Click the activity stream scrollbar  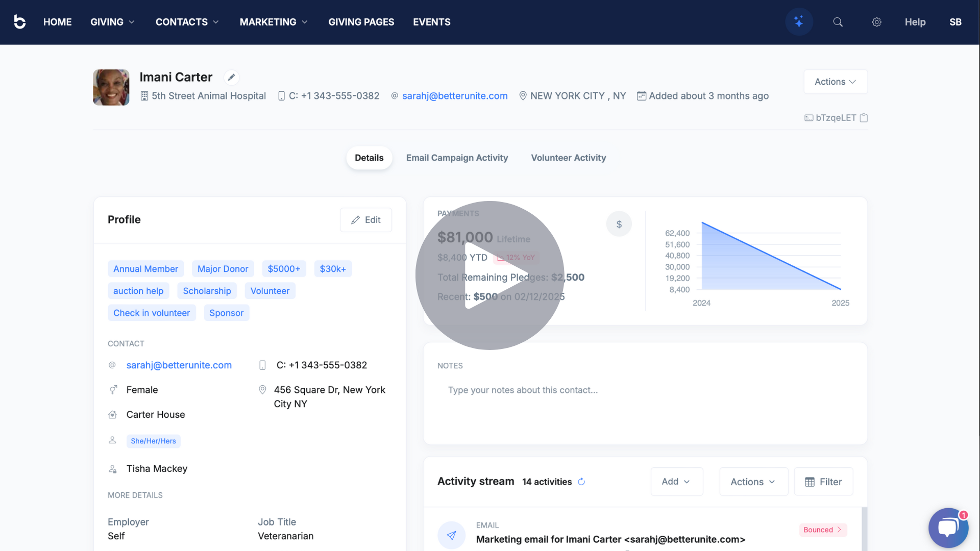click(864, 529)
